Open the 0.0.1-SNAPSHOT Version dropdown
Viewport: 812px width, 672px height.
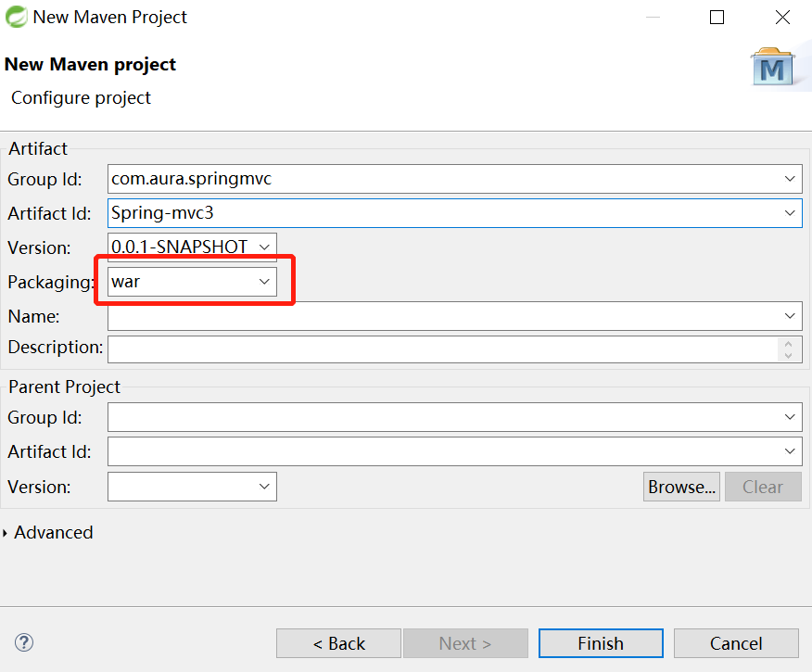264,247
